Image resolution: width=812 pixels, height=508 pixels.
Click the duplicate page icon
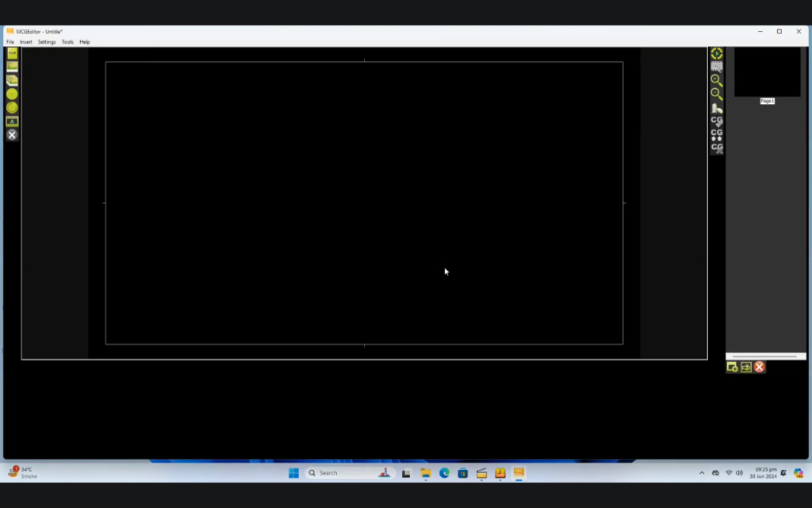(x=745, y=367)
